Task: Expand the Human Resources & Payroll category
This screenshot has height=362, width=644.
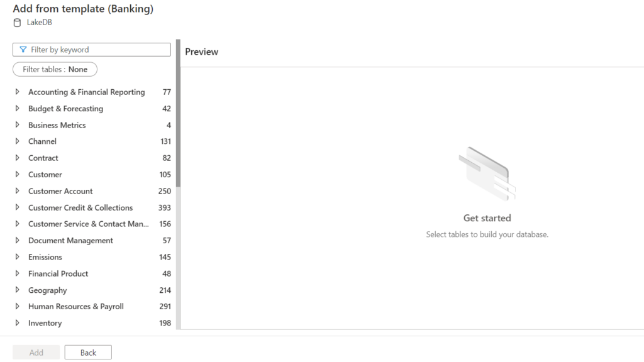Action: [x=17, y=306]
